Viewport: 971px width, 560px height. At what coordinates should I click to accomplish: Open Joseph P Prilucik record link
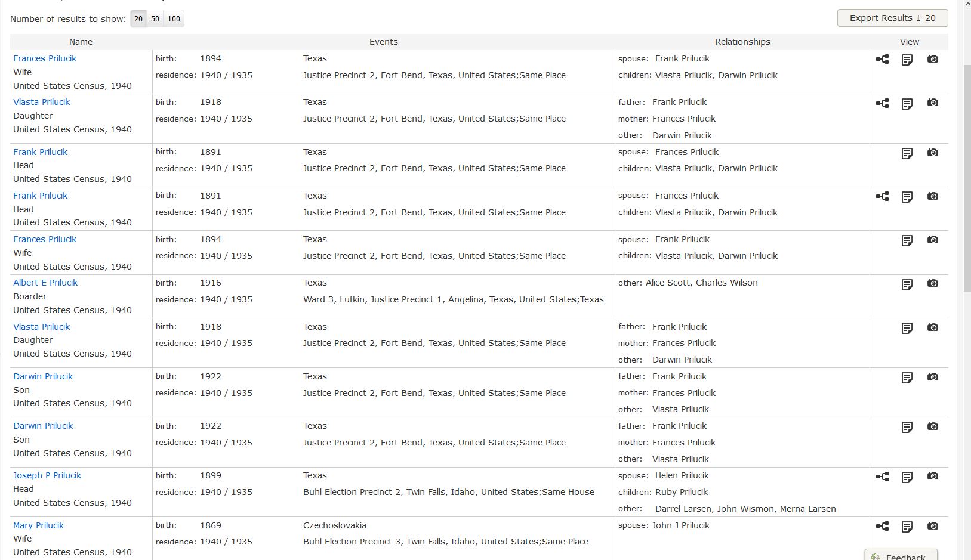click(47, 475)
